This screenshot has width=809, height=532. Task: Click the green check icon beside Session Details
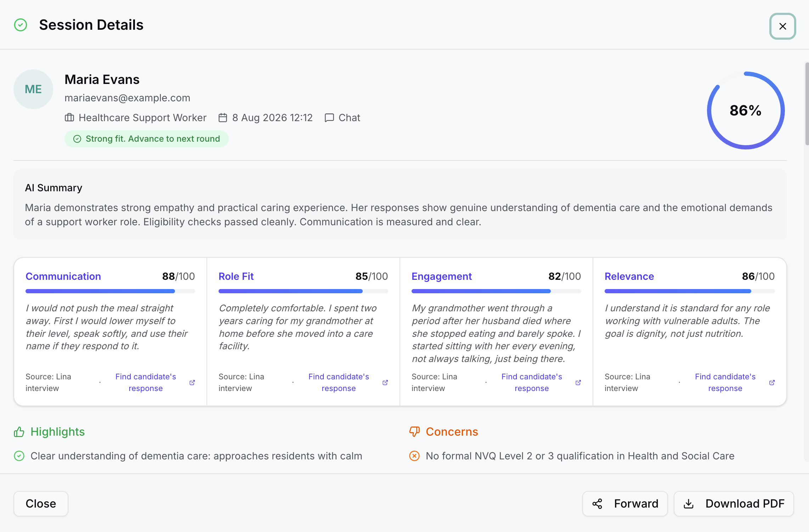pos(21,25)
